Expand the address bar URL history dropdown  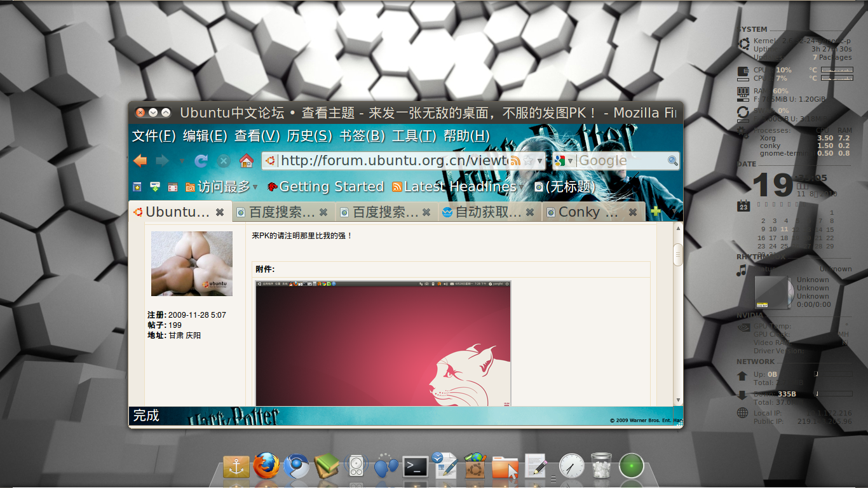click(x=540, y=161)
